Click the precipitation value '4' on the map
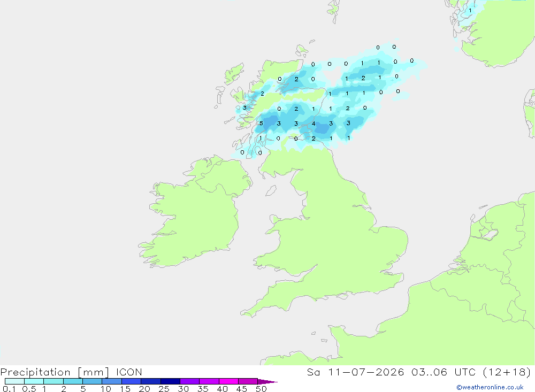Viewport: 535px width, 392px height. tap(314, 124)
